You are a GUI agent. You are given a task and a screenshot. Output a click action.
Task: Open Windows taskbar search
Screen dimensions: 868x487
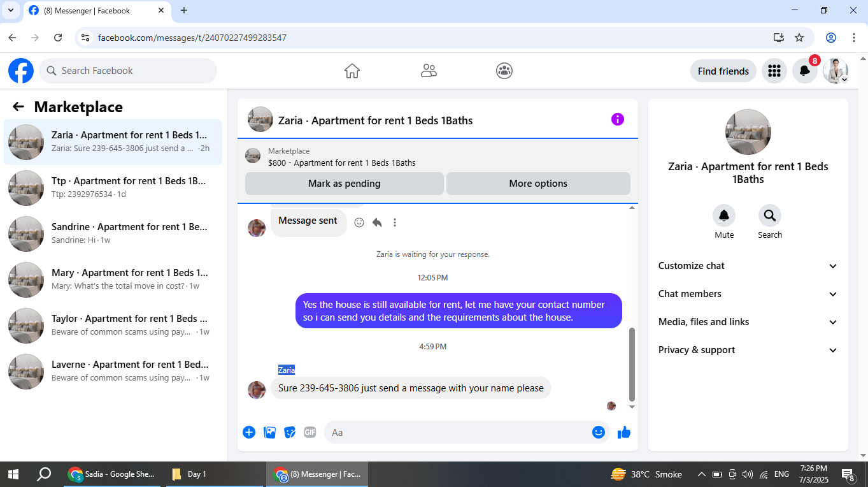tap(44, 474)
